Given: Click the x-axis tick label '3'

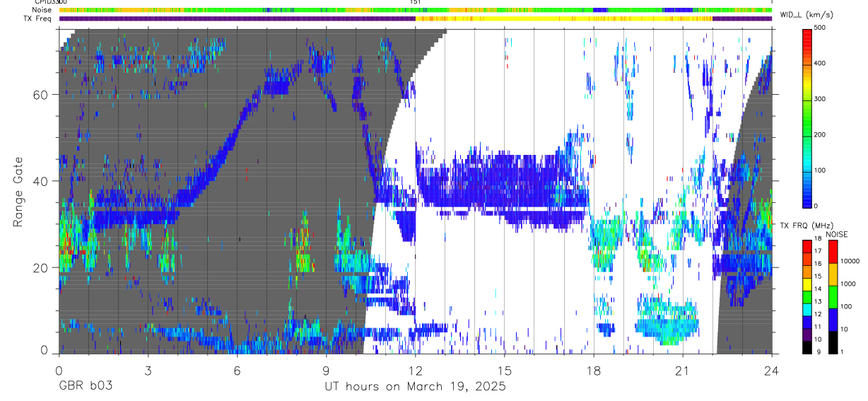Looking at the screenshot, I should tap(148, 370).
